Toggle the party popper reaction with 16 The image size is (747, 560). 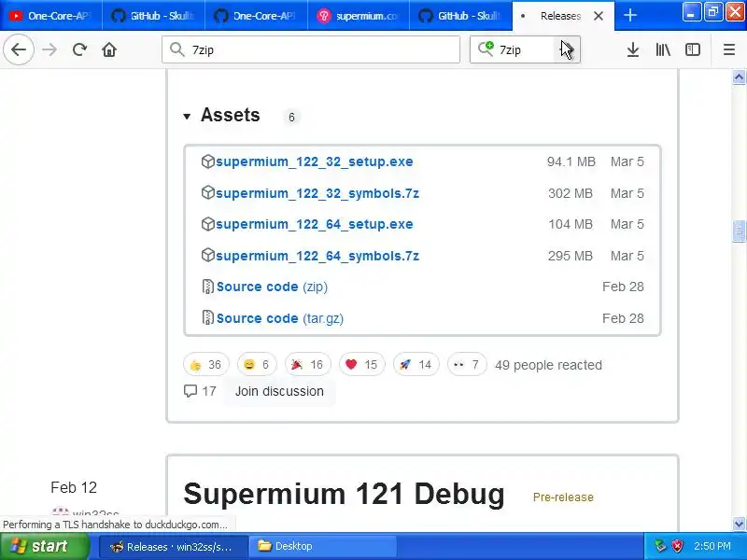tap(307, 365)
